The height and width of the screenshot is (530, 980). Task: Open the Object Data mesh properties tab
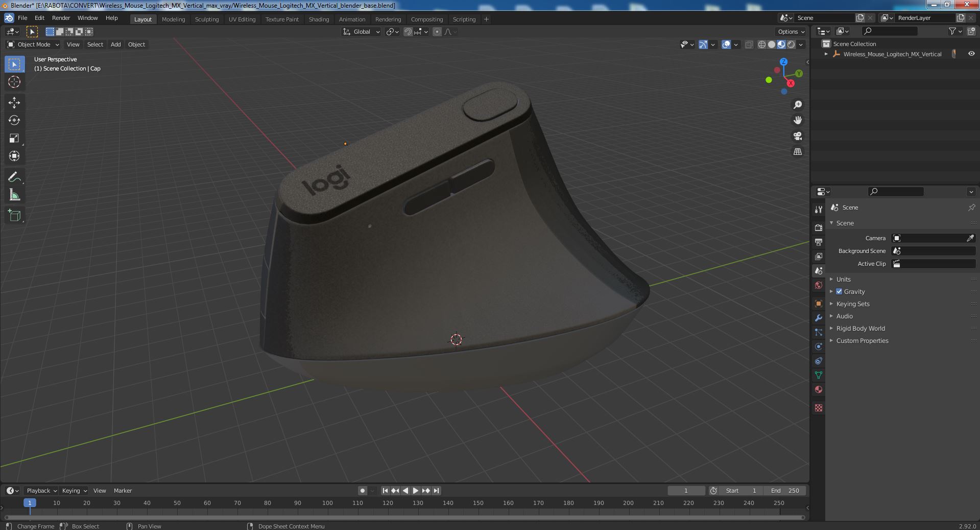(x=819, y=375)
